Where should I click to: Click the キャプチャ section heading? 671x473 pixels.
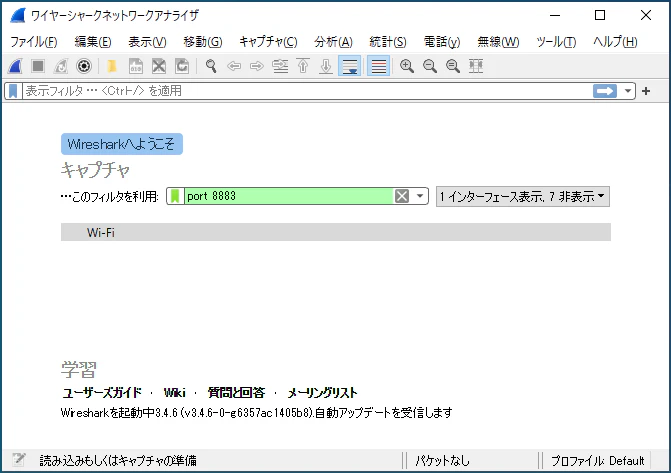click(x=95, y=170)
